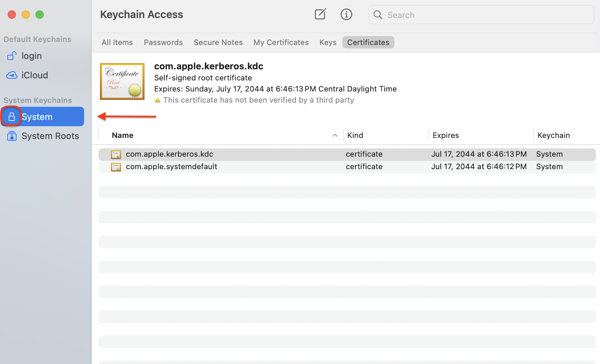Click the unlocked padlock icon beside login
This screenshot has height=364, width=600.
click(12, 56)
